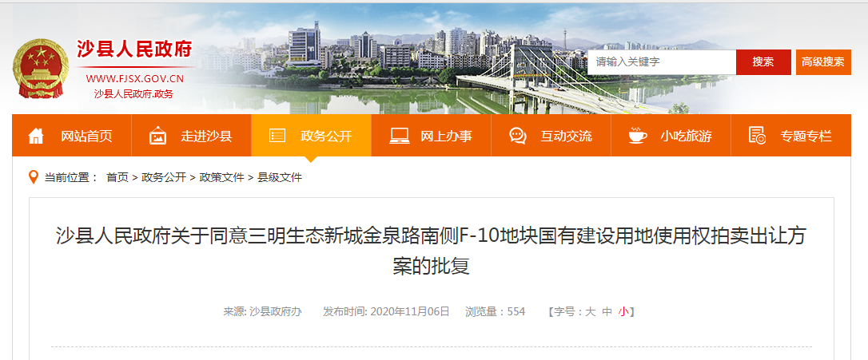Set font size to 中
The height and width of the screenshot is (360, 868).
point(607,311)
